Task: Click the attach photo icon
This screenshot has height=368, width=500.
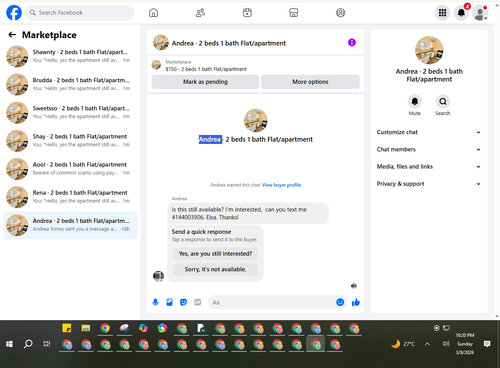Action: pyautogui.click(x=169, y=302)
